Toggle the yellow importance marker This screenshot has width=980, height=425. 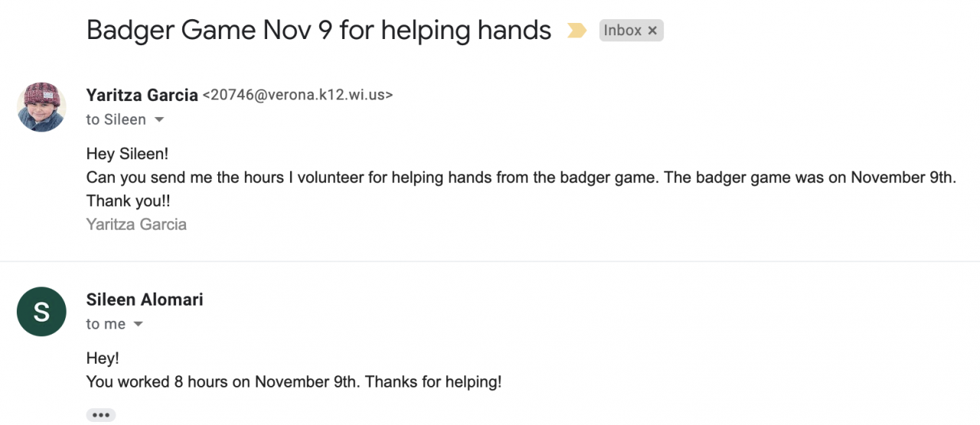coord(577,31)
